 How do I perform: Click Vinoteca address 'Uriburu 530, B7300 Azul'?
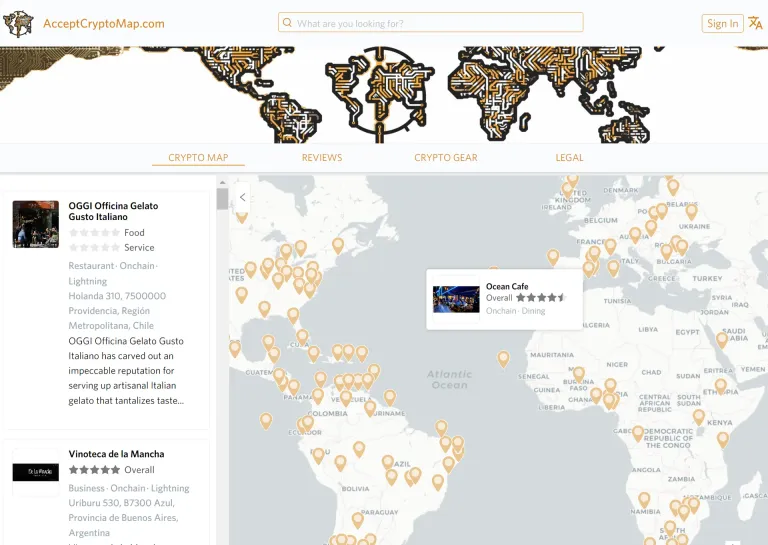(x=121, y=503)
